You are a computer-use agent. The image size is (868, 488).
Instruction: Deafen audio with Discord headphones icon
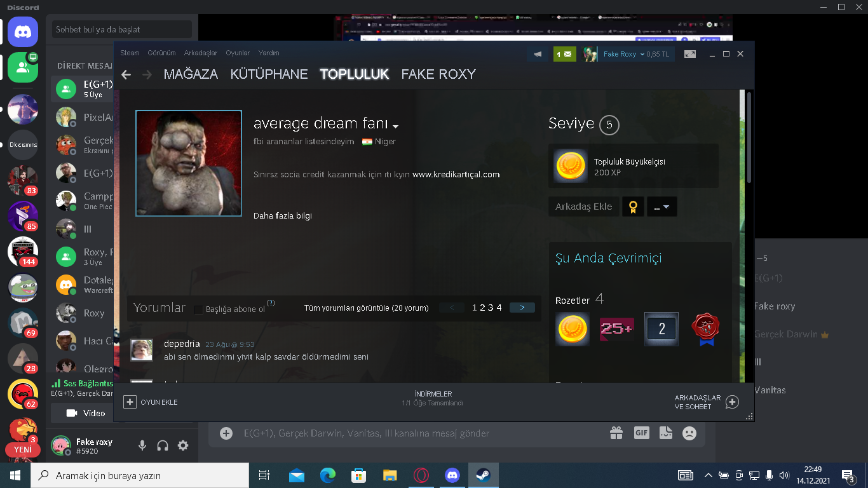coord(163,445)
